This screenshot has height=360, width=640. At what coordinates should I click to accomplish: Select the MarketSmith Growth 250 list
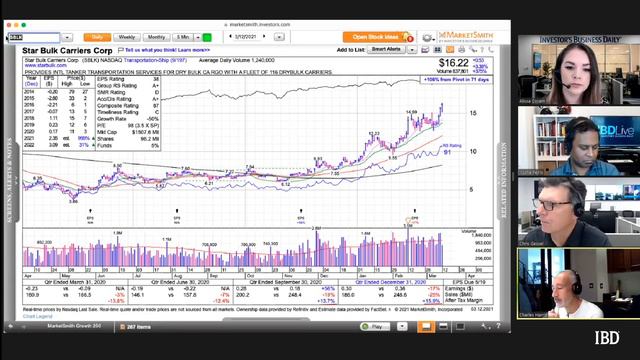(x=74, y=326)
